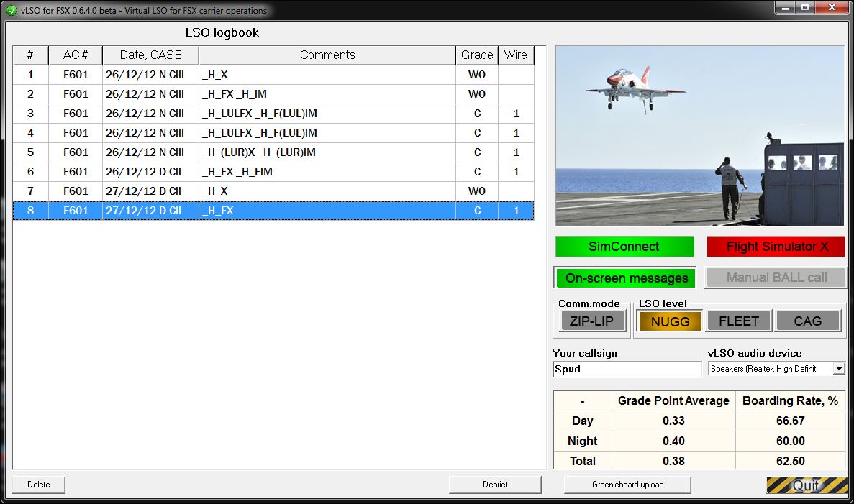Close the vLSO window
Viewport: 854px width, 504px height.
(x=832, y=8)
